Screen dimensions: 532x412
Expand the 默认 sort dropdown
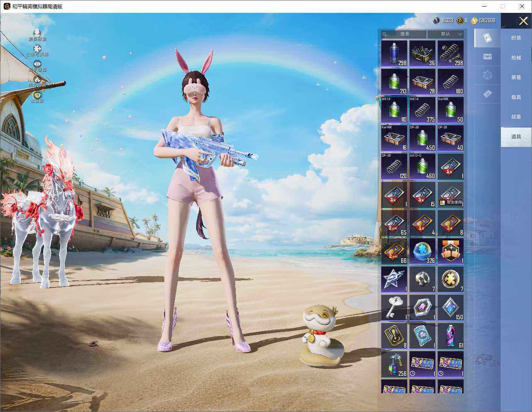(x=446, y=34)
